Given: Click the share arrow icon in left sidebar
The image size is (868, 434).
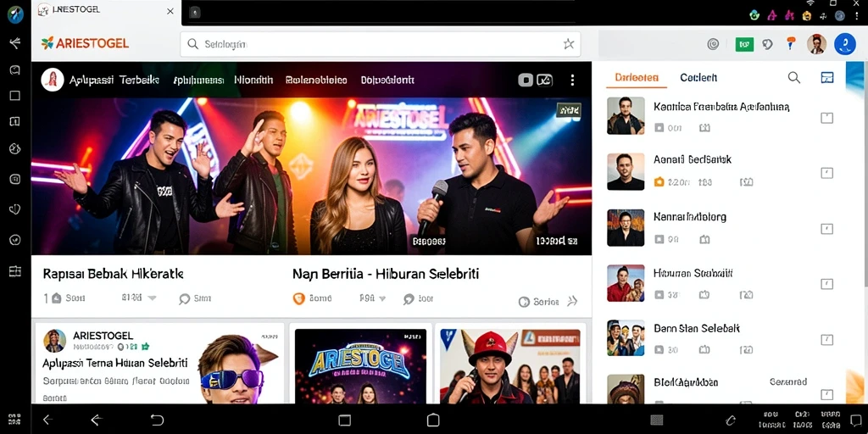Looking at the screenshot, I should (15, 43).
